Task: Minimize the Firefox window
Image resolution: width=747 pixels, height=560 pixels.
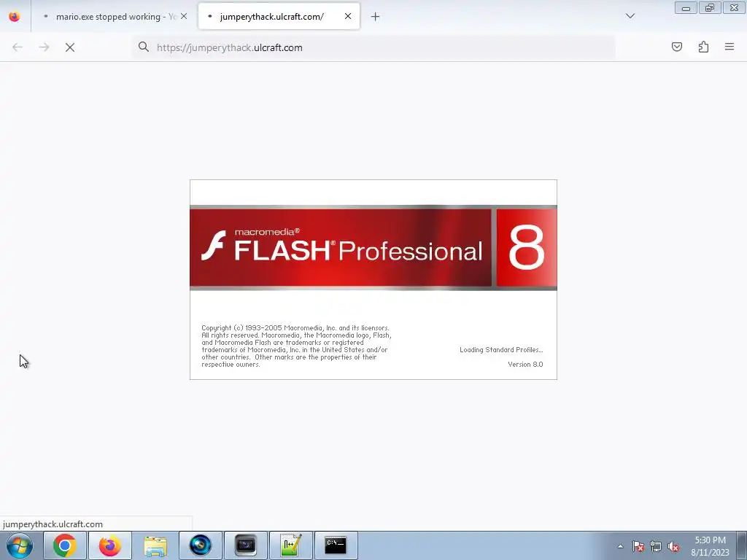Action: click(x=686, y=8)
